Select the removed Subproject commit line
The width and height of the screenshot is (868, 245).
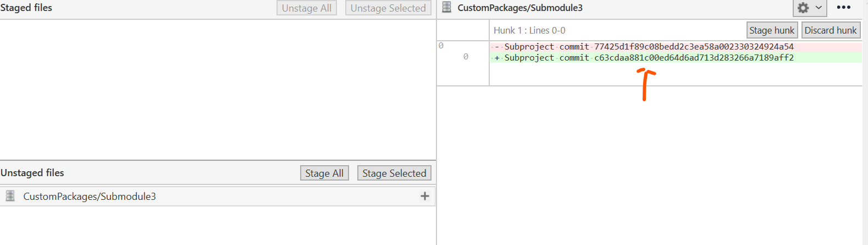click(649, 47)
